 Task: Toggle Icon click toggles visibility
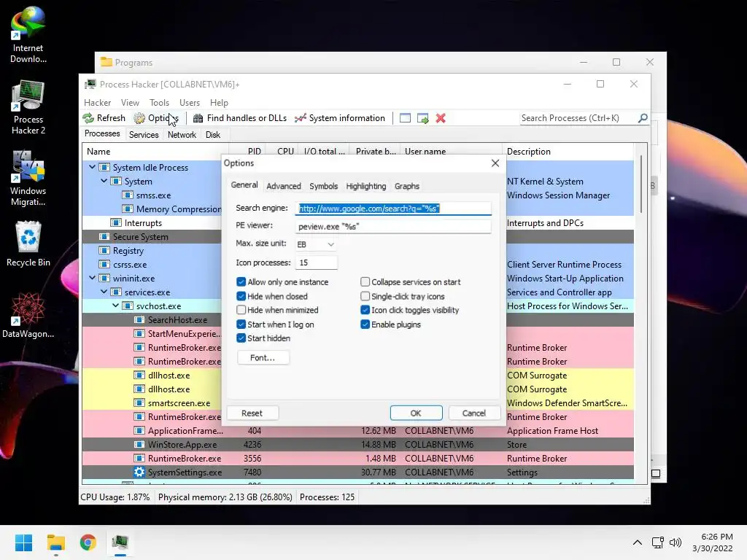pos(365,310)
